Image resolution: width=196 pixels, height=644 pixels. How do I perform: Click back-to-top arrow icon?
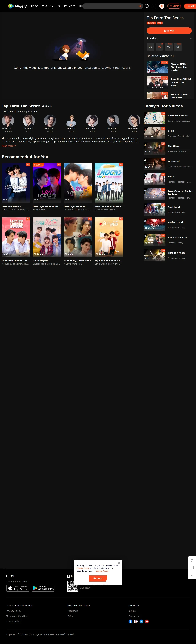click(192, 575)
